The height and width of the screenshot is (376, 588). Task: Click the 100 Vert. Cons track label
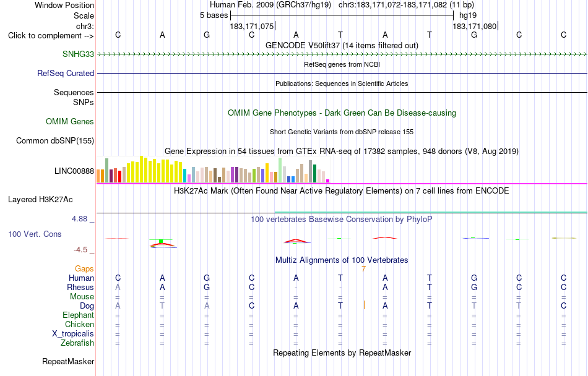pyautogui.click(x=35, y=234)
